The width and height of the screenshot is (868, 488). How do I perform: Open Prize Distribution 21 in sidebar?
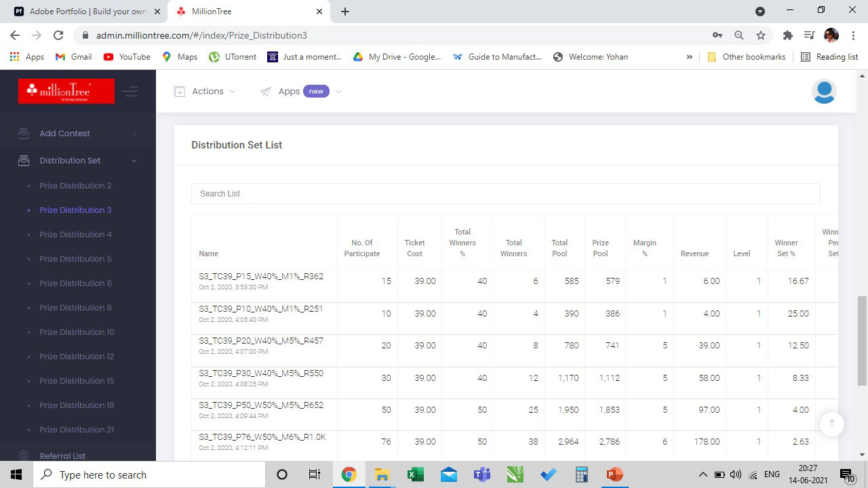pyautogui.click(x=77, y=430)
